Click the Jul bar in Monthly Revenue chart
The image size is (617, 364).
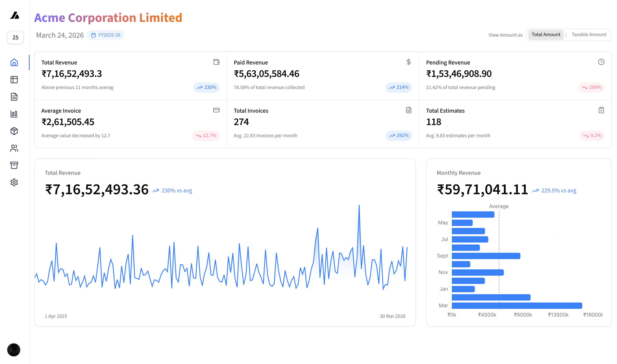coord(470,239)
